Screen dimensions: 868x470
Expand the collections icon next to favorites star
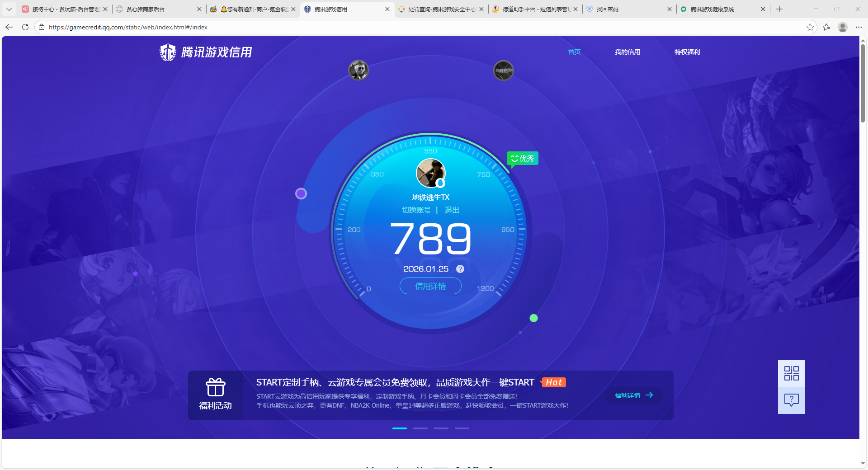(827, 27)
